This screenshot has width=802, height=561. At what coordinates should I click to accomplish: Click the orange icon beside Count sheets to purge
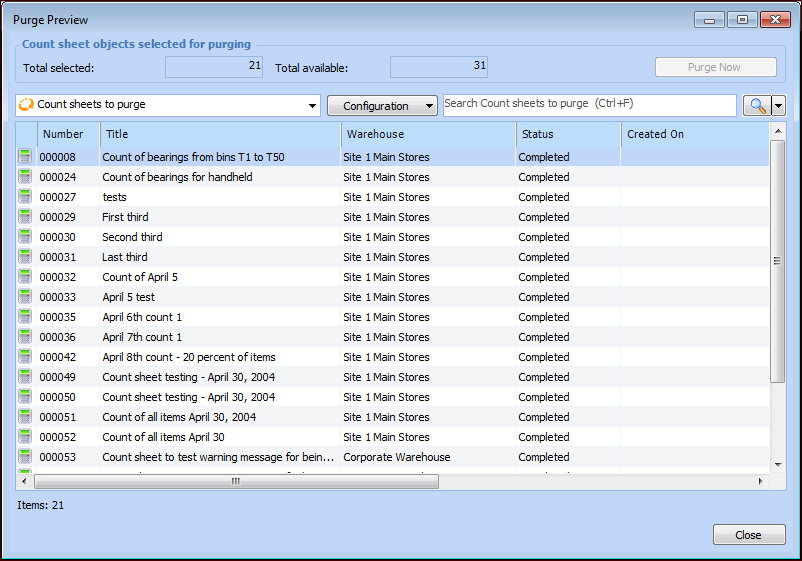(x=27, y=105)
